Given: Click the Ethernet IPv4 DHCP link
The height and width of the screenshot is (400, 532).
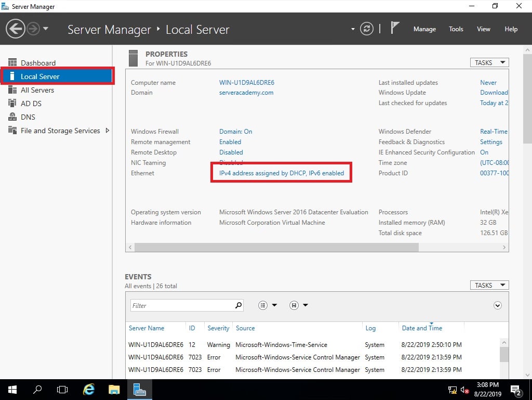Looking at the screenshot, I should click(x=282, y=173).
